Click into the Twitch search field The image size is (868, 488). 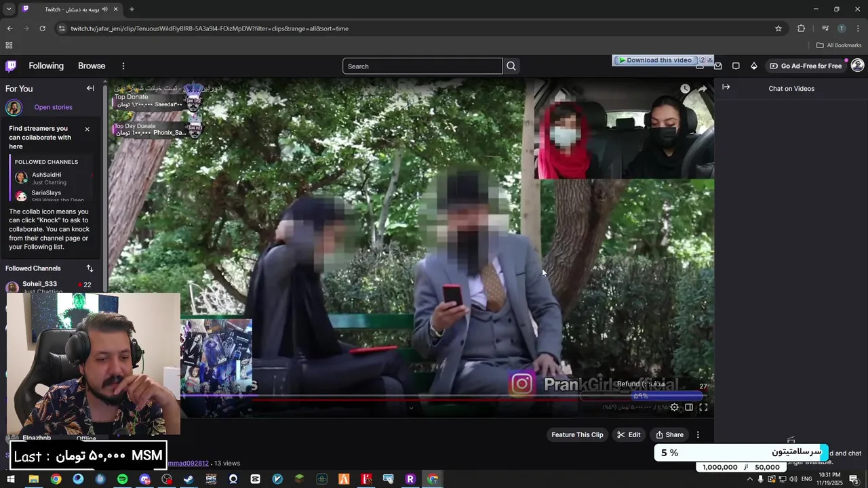[422, 66]
